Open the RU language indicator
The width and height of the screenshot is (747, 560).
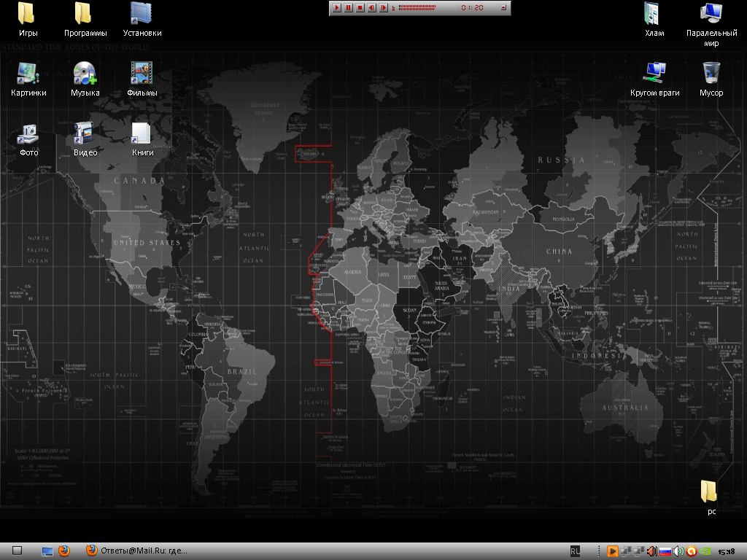(x=575, y=551)
